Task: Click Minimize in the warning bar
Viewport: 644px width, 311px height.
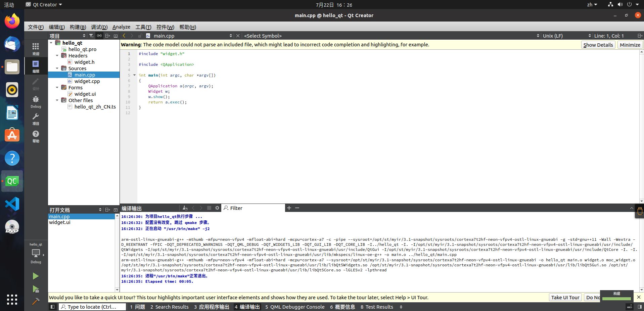Action: point(630,45)
